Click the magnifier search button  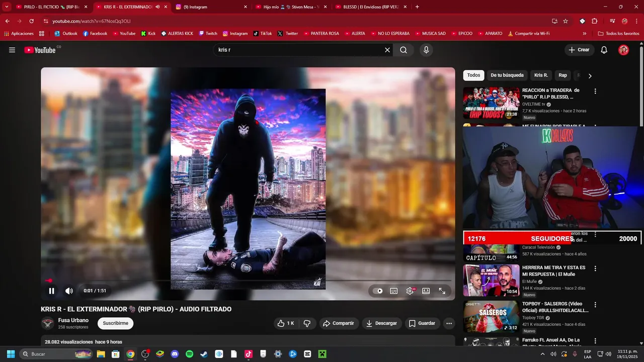click(404, 50)
